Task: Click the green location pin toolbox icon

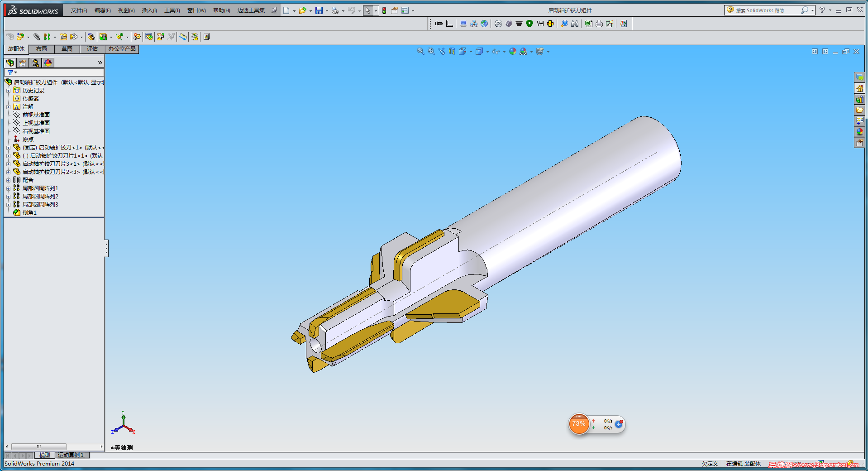Action: point(529,24)
